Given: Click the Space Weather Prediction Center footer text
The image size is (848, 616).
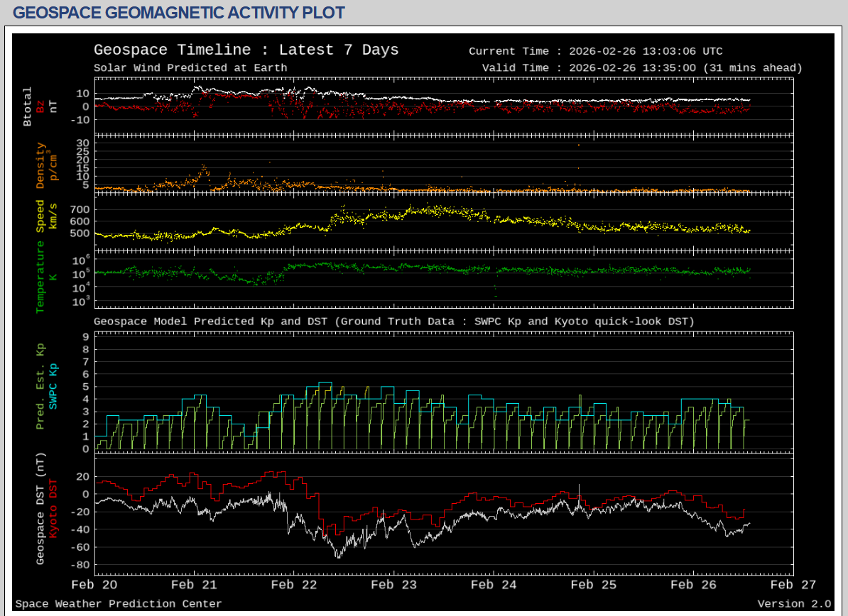Looking at the screenshot, I should (x=119, y=604).
